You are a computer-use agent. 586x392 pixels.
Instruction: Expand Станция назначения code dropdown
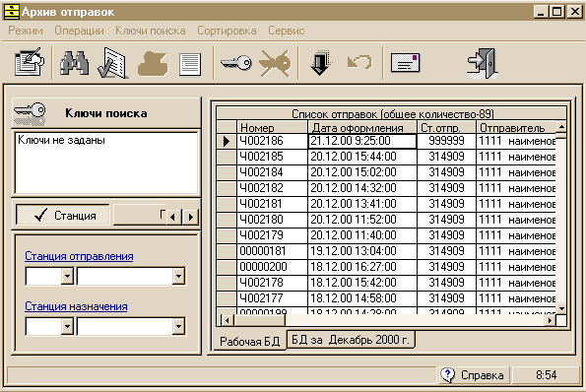pos(67,327)
